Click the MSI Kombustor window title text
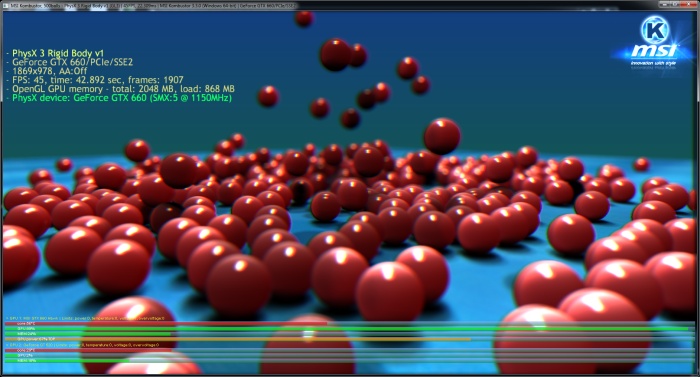Screen dimensions: 700x377 pos(153,6)
